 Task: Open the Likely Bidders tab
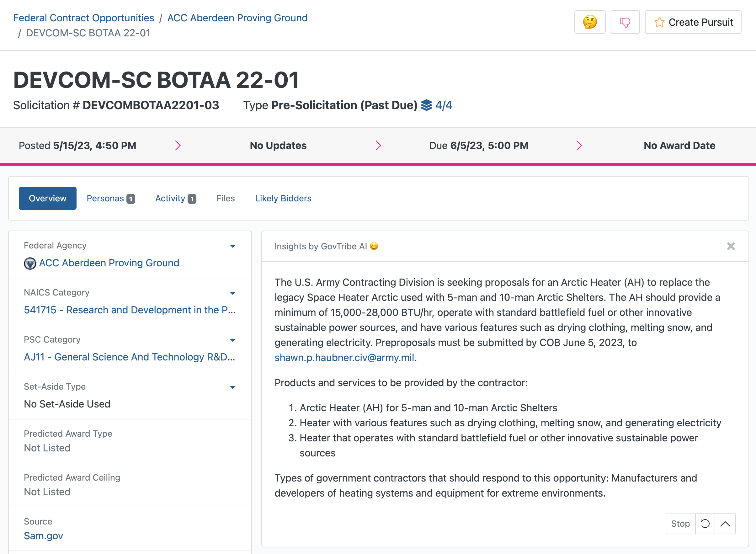pyautogui.click(x=283, y=198)
